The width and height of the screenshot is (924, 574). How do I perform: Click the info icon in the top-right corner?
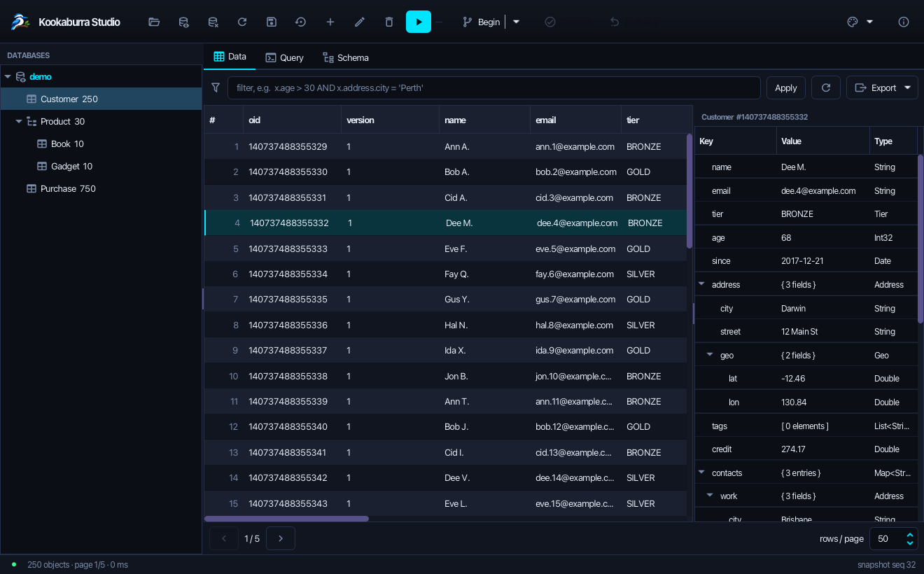tap(904, 22)
